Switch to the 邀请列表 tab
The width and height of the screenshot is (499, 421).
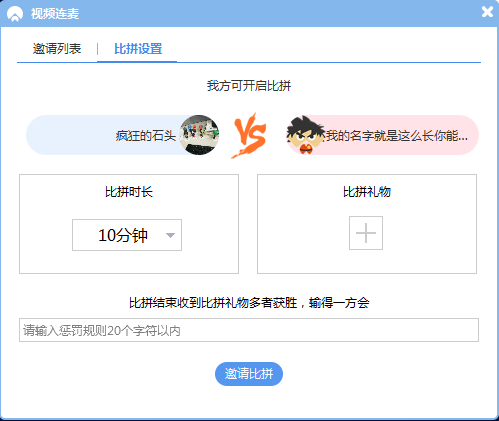tap(57, 49)
